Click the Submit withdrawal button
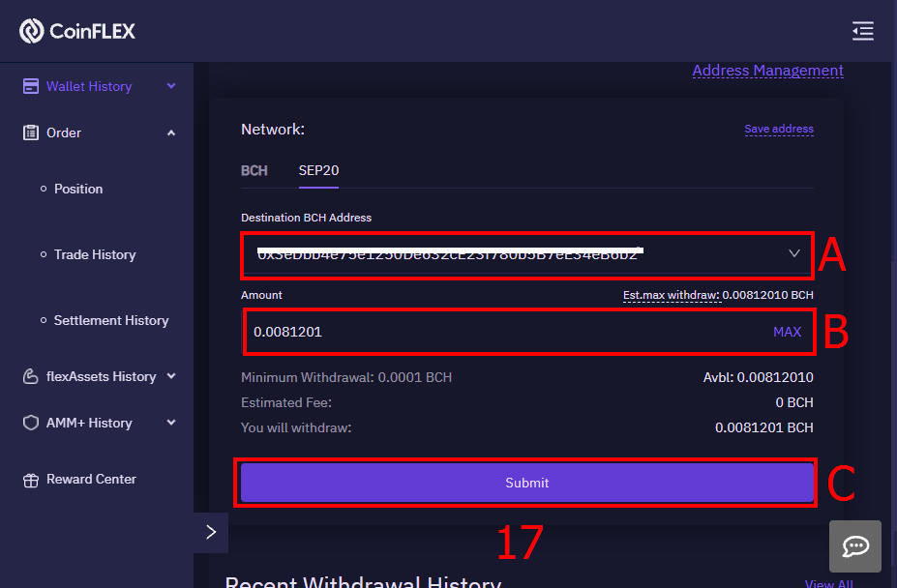 [x=526, y=483]
